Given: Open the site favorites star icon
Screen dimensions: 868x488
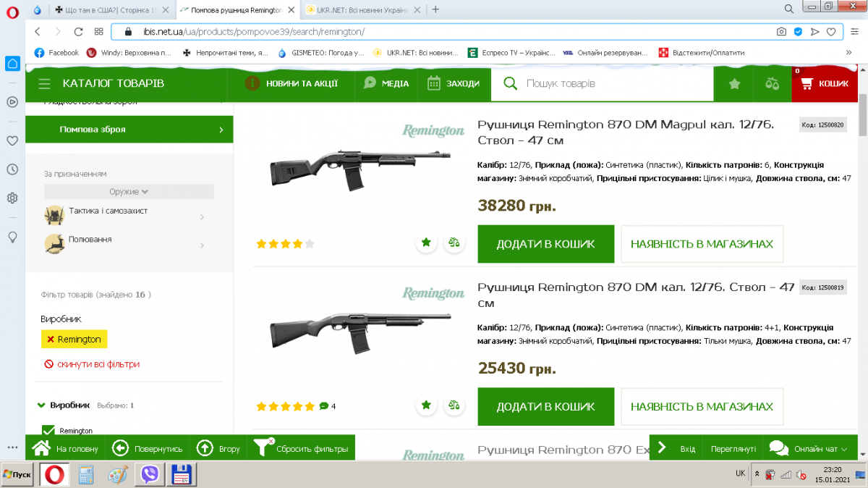Looking at the screenshot, I should point(734,84).
